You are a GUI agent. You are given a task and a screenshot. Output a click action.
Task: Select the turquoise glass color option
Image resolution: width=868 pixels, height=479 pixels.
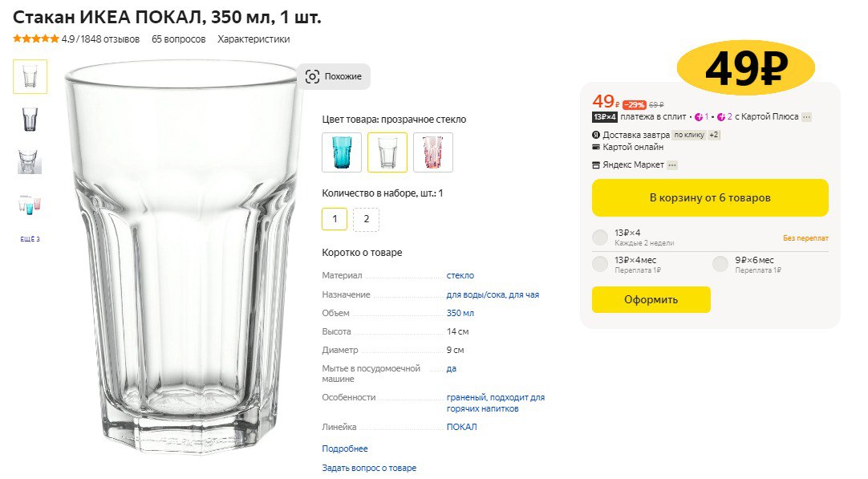click(x=342, y=152)
